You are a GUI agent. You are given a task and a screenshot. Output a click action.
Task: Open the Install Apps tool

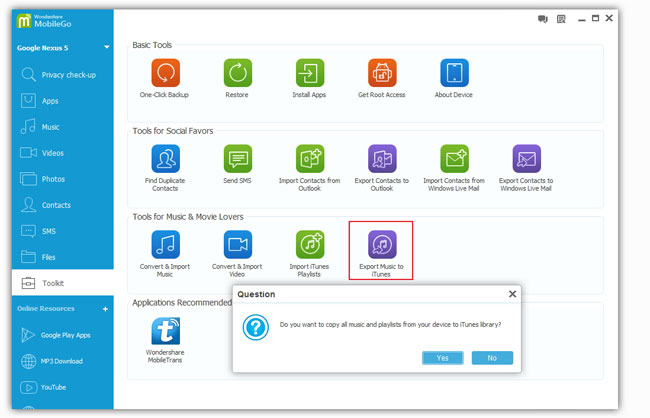pos(310,73)
